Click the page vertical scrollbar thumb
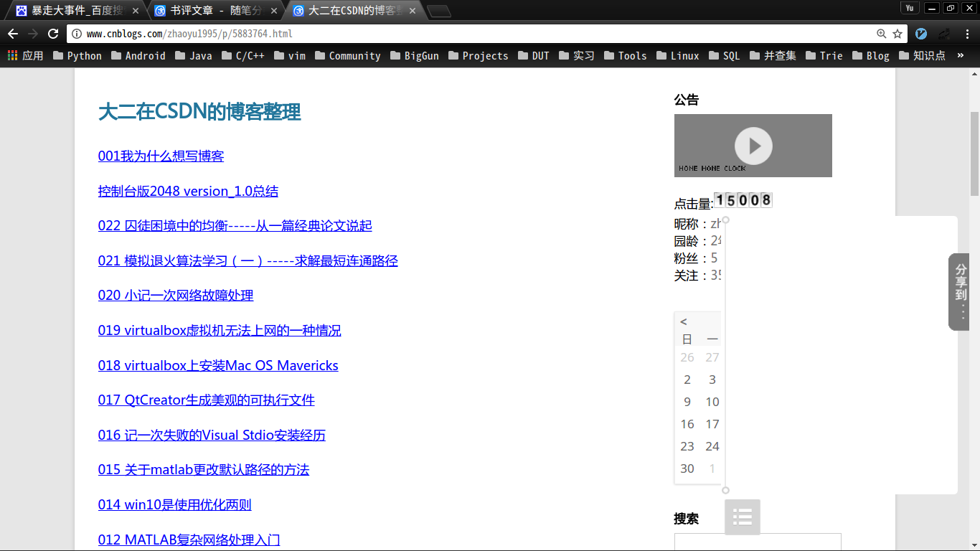The image size is (980, 551). pyautogui.click(x=974, y=154)
